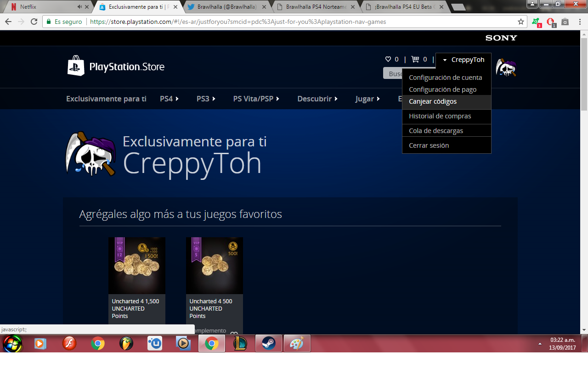588x379 pixels.
Task: Switch to the Brawlhalla PS4 Norteame tab
Action: tap(315, 7)
